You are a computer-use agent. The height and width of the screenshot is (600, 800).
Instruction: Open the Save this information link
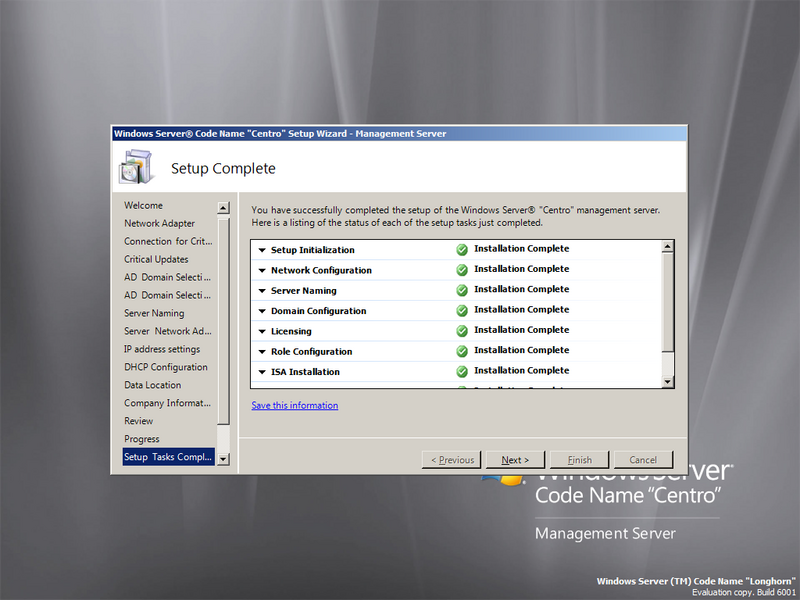click(294, 405)
